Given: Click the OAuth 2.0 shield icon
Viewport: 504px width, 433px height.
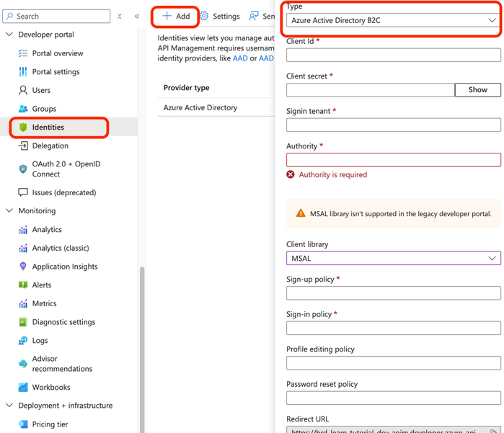Looking at the screenshot, I should pos(23,169).
